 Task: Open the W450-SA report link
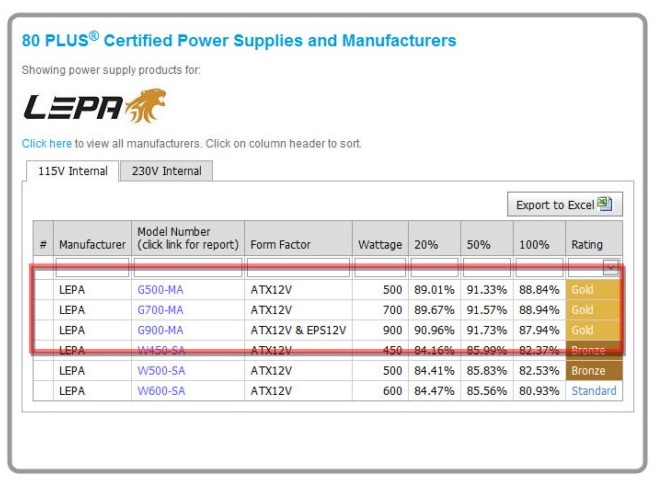click(161, 350)
